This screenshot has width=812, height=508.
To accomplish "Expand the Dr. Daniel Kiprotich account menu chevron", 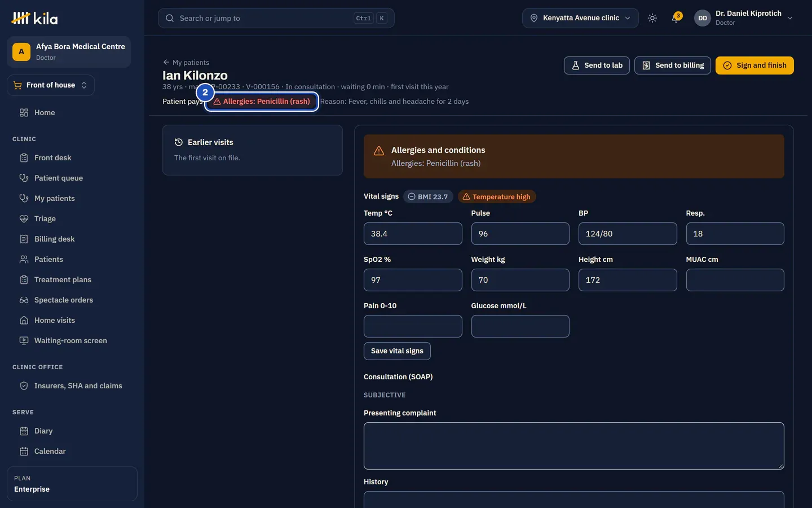I will [x=790, y=18].
